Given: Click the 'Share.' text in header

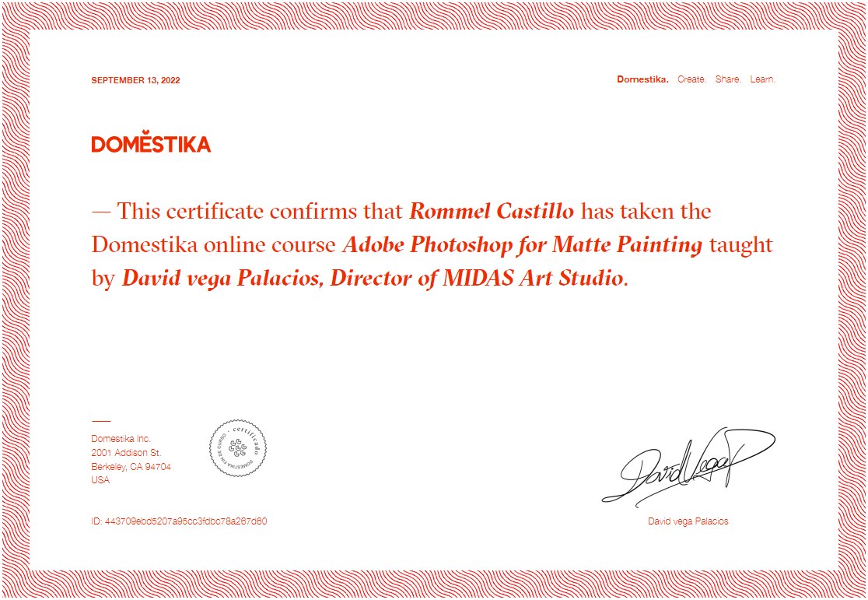Looking at the screenshot, I should click(x=728, y=79).
